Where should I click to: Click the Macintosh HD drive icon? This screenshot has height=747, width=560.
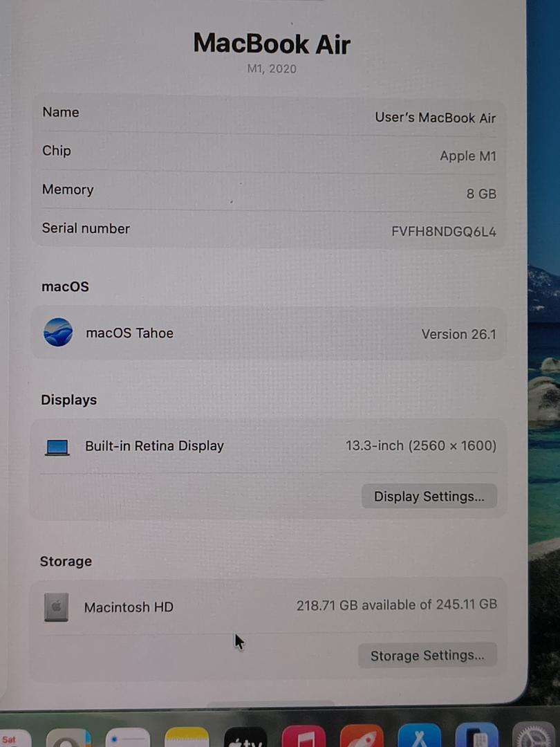click(57, 607)
